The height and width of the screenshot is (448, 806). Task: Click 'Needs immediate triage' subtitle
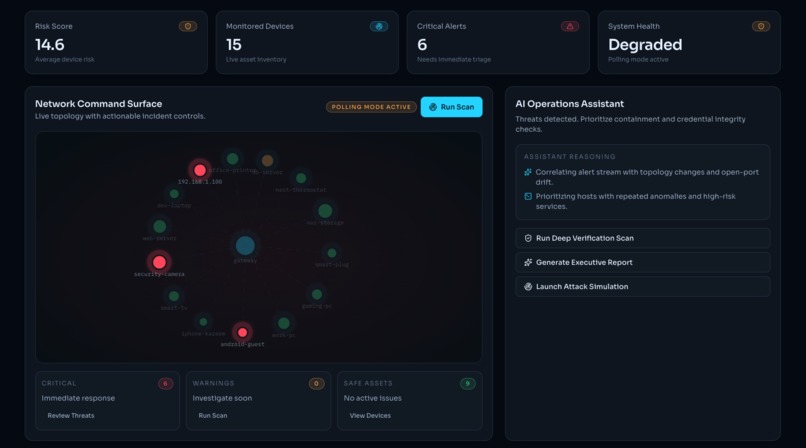[x=454, y=60]
